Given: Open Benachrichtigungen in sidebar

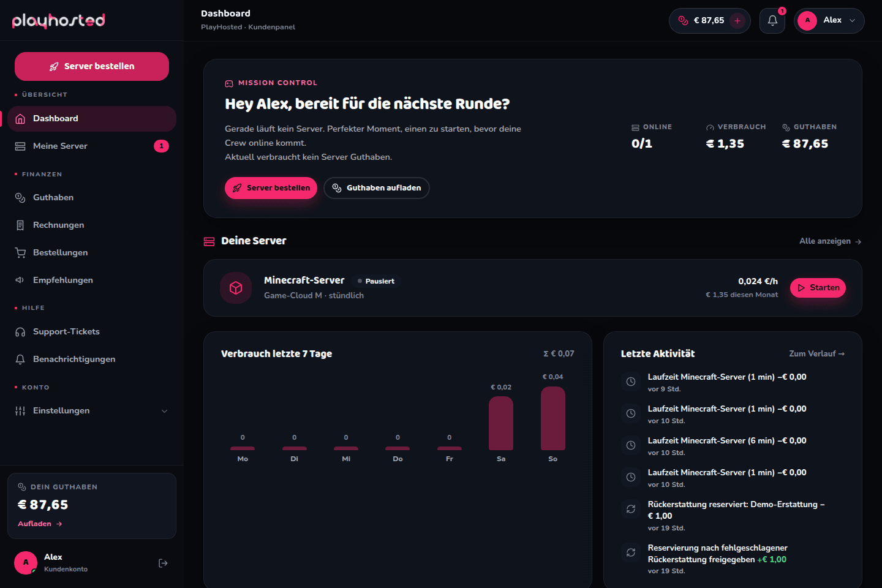Looking at the screenshot, I should click(x=92, y=360).
